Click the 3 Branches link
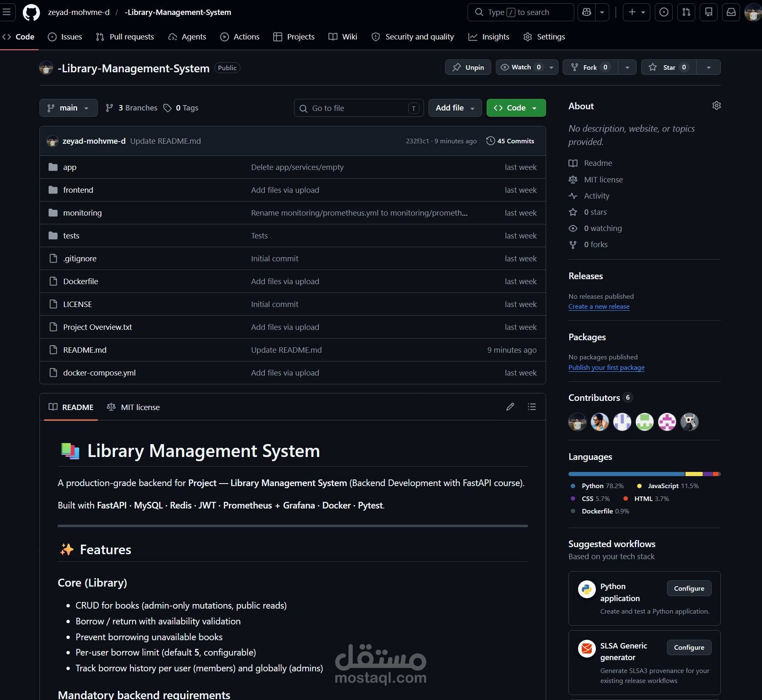This screenshot has width=762, height=700. (x=131, y=108)
